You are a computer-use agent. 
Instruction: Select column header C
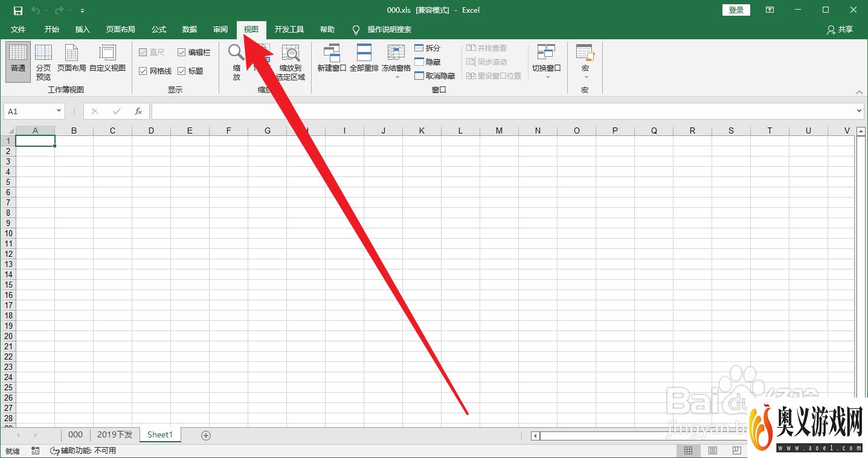click(x=112, y=131)
